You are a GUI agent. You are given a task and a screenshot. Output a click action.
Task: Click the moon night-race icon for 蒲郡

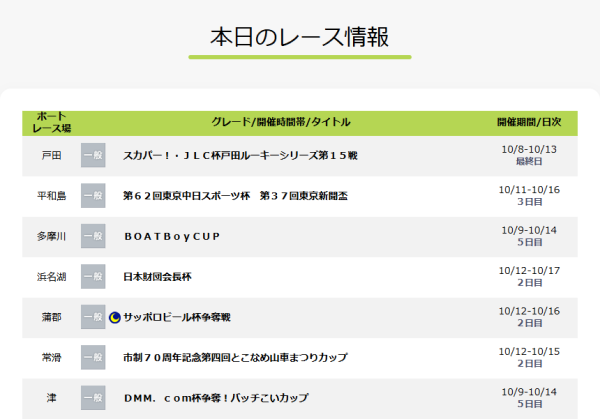pos(115,318)
